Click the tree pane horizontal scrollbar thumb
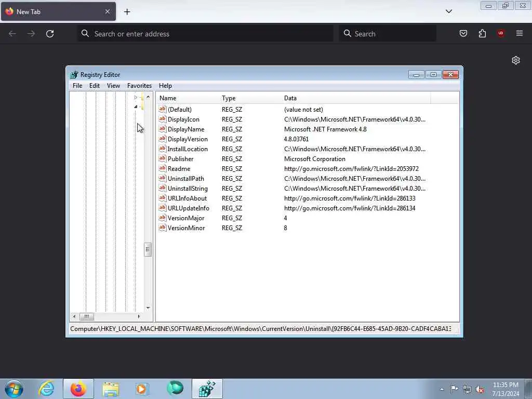This screenshot has height=399, width=532. (x=87, y=316)
